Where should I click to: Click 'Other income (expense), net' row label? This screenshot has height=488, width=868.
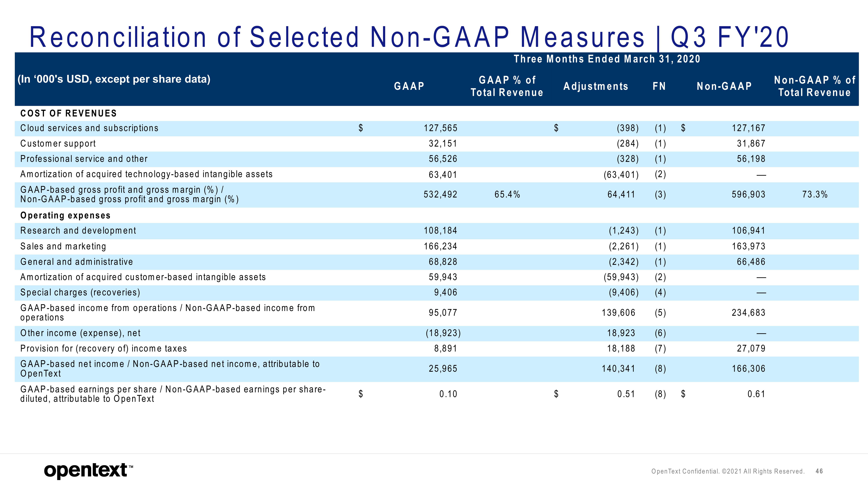pos(80,333)
